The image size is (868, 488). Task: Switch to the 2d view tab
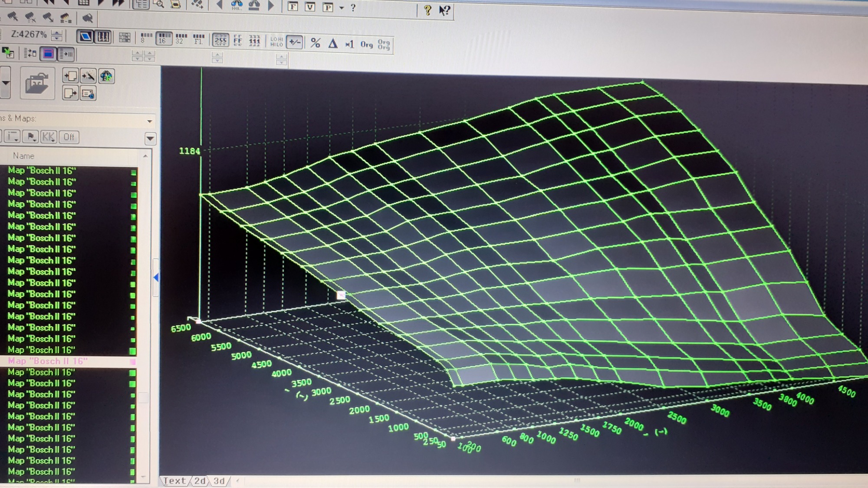coord(200,481)
